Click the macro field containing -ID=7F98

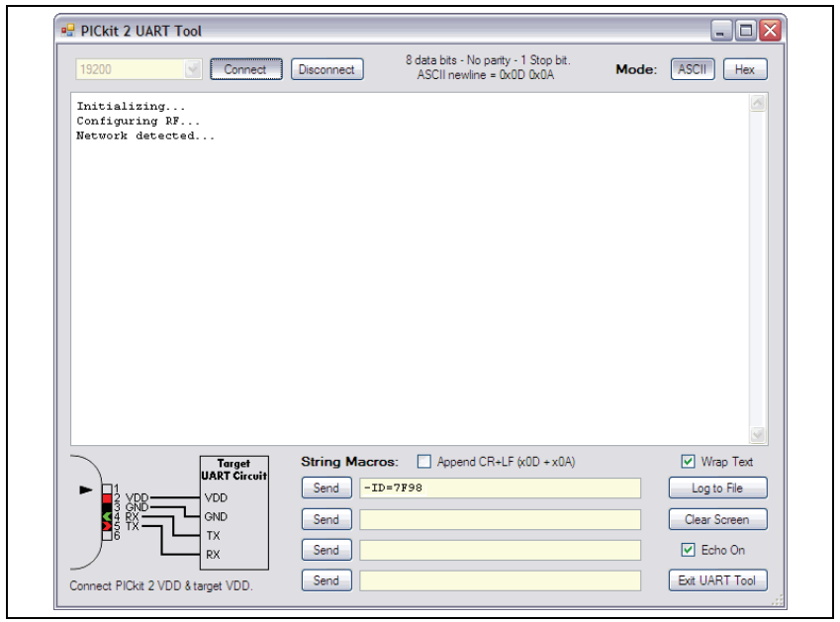click(500, 489)
